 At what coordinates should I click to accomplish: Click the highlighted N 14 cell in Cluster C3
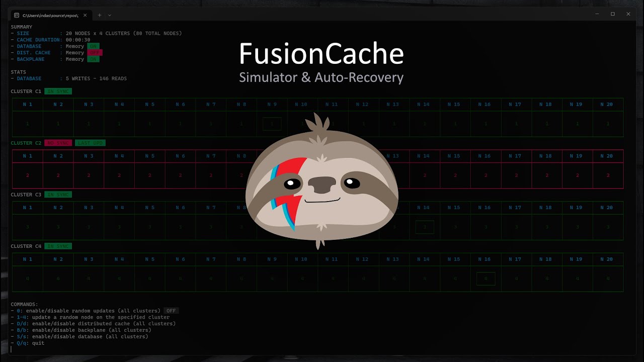point(425,227)
